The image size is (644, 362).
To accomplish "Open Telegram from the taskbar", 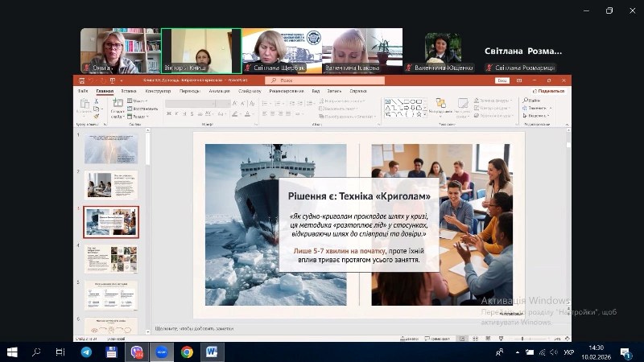I will click(86, 352).
